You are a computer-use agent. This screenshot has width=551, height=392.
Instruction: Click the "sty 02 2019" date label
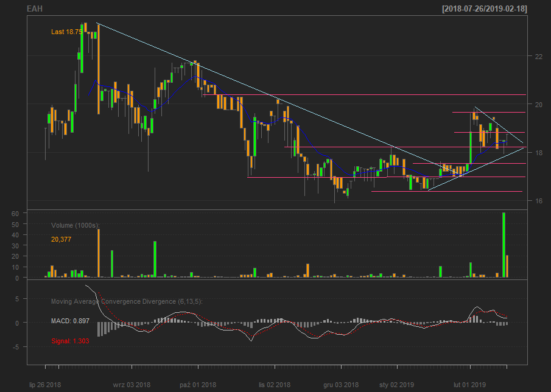(398, 385)
